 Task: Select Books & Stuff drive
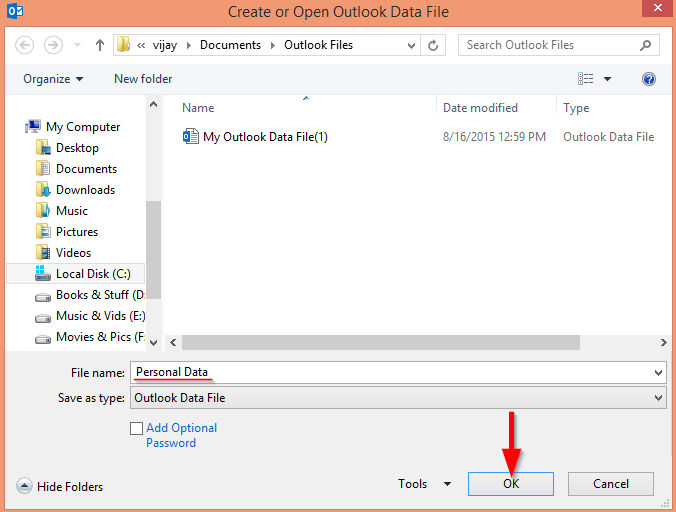point(100,295)
